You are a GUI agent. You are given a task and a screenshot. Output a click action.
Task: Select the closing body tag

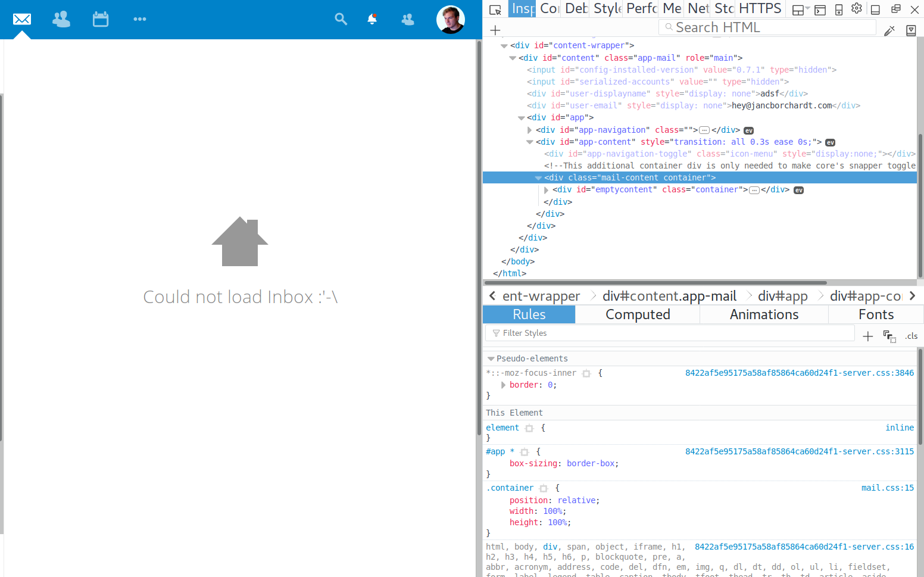tap(518, 261)
